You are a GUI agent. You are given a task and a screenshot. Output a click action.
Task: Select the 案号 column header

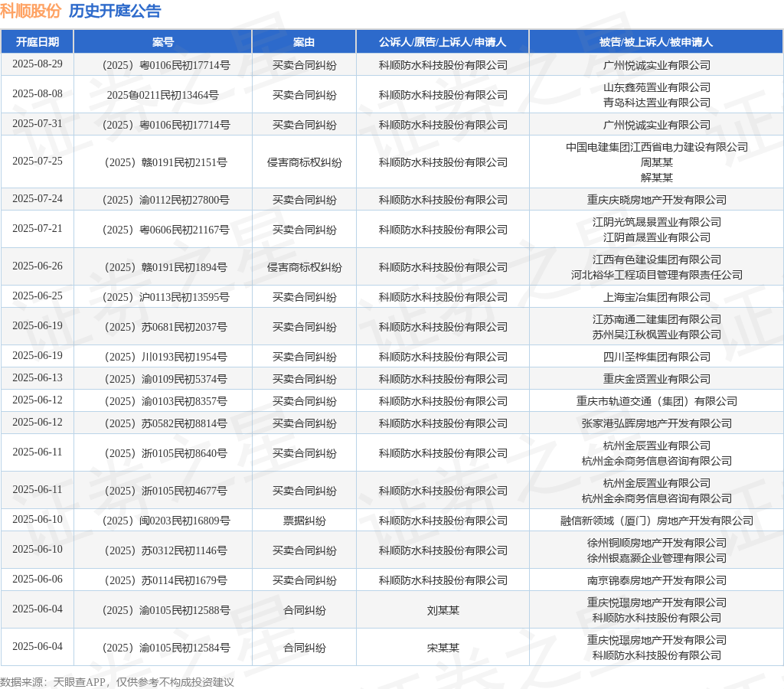click(163, 42)
